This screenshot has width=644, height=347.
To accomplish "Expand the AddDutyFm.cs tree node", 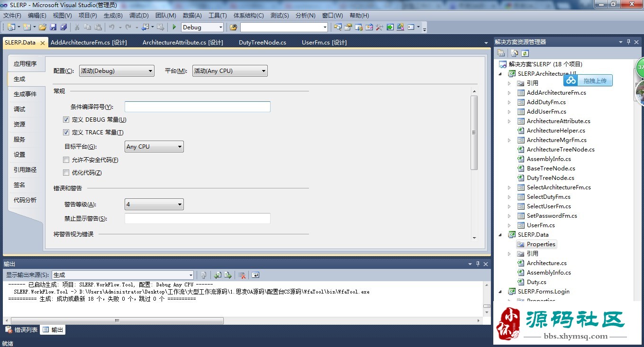I will [x=509, y=102].
